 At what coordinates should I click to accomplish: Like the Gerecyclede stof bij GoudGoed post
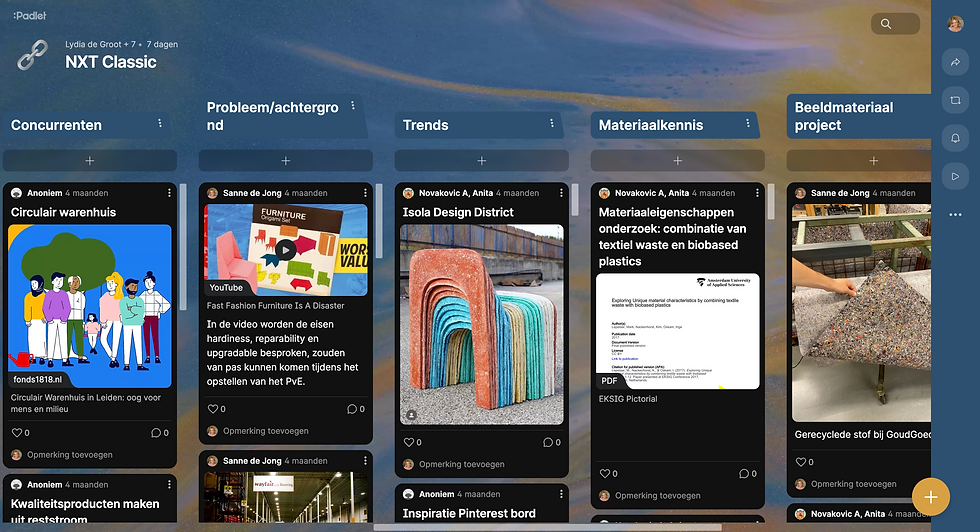click(x=801, y=462)
